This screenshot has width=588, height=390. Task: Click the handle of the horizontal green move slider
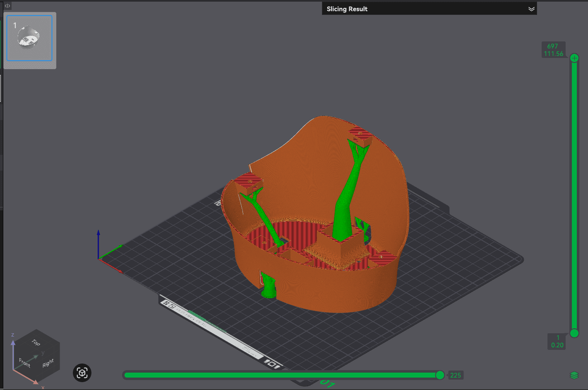439,375
